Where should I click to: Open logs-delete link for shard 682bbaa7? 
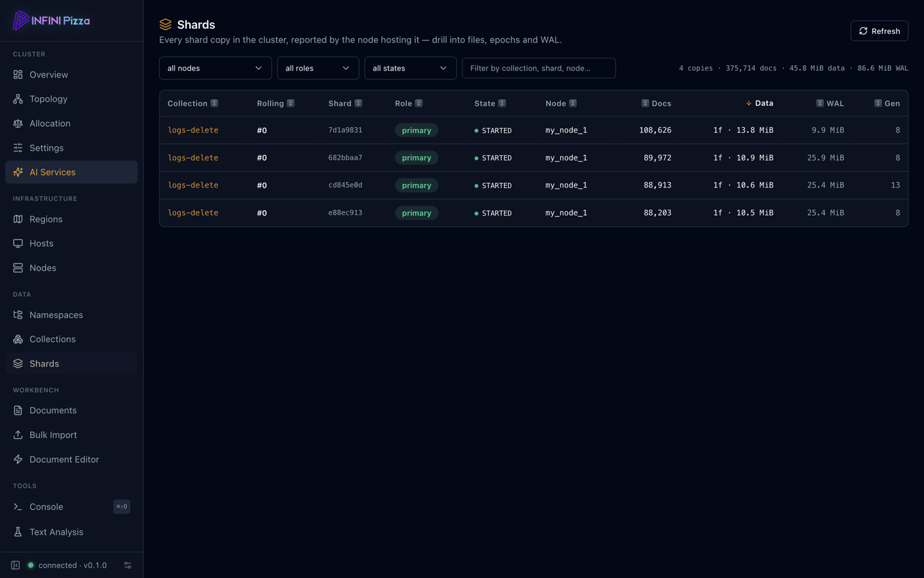pyautogui.click(x=193, y=158)
